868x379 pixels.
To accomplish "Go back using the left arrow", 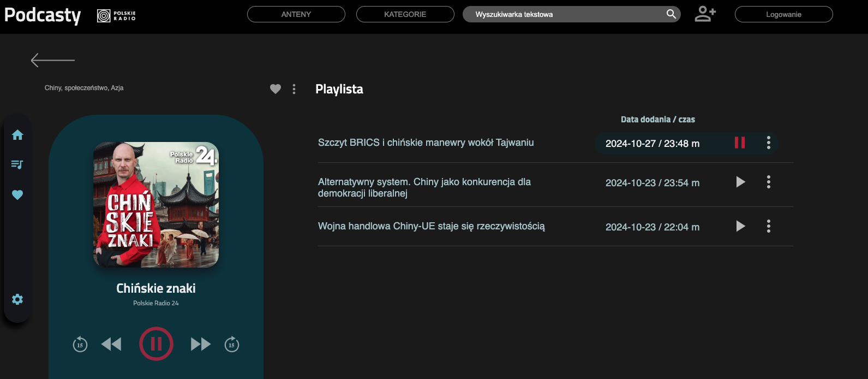I will point(53,60).
